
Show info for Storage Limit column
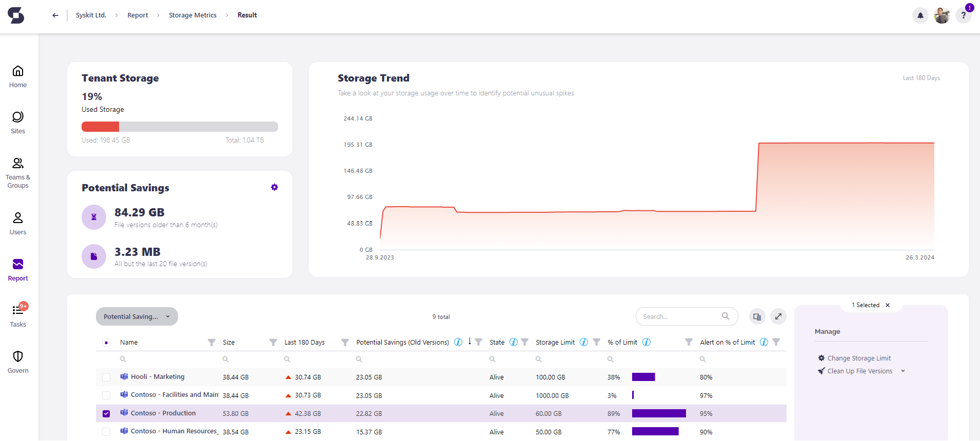(583, 342)
